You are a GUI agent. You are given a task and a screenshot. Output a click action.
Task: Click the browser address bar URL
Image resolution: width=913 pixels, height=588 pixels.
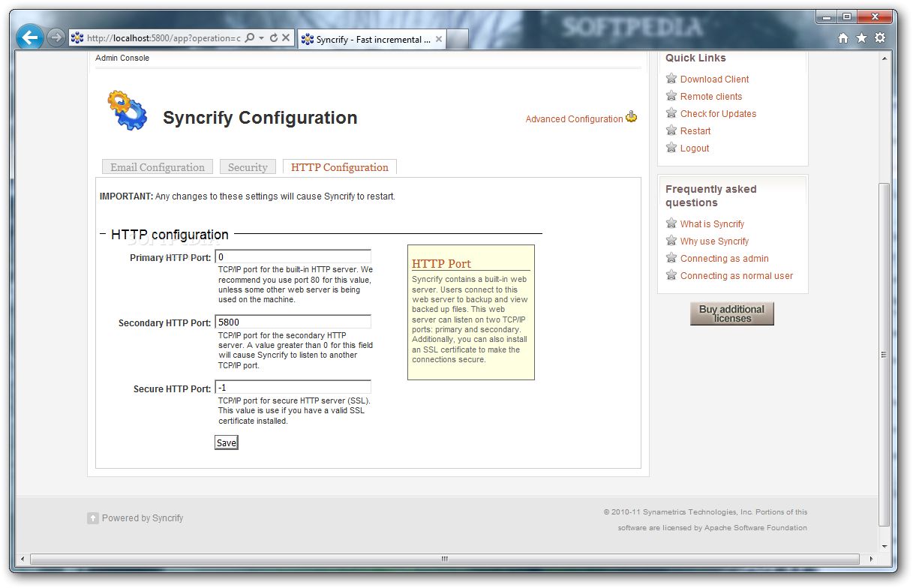(x=164, y=38)
